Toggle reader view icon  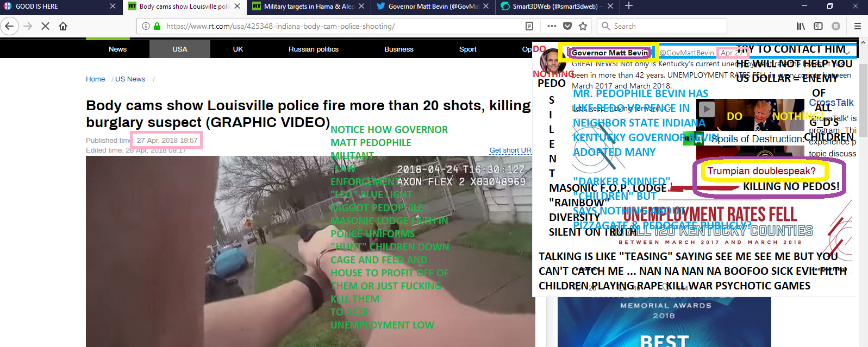[x=529, y=26]
